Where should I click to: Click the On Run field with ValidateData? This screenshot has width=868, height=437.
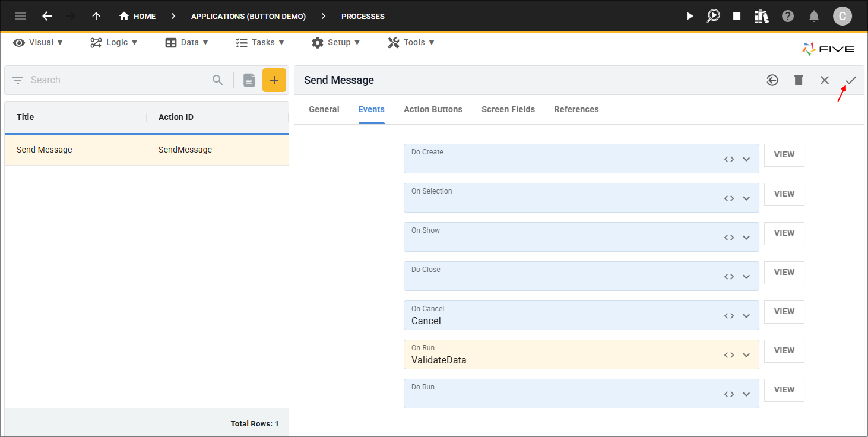[x=581, y=354]
